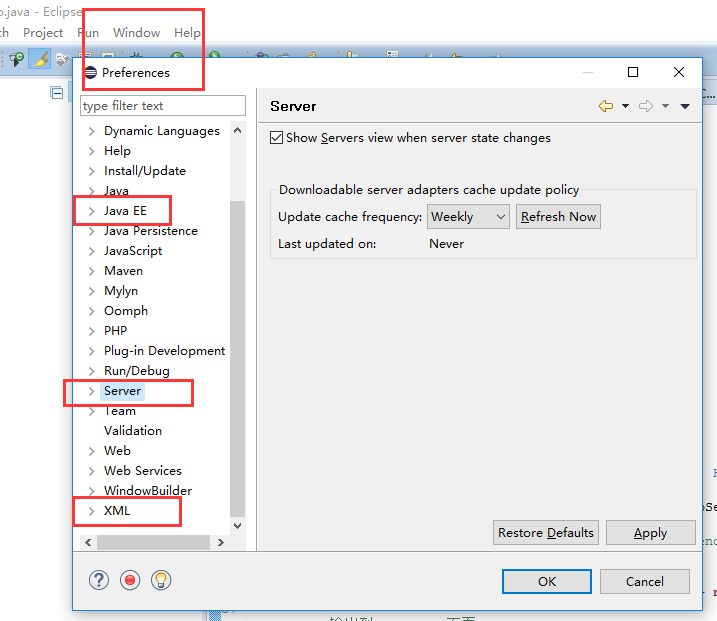Select XML in the preferences tree

[x=117, y=511]
